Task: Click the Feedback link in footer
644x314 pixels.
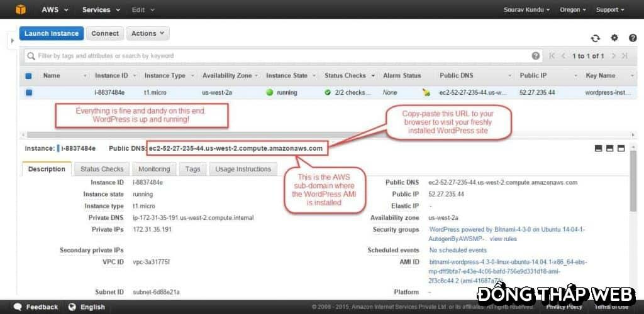Action: 42,307
